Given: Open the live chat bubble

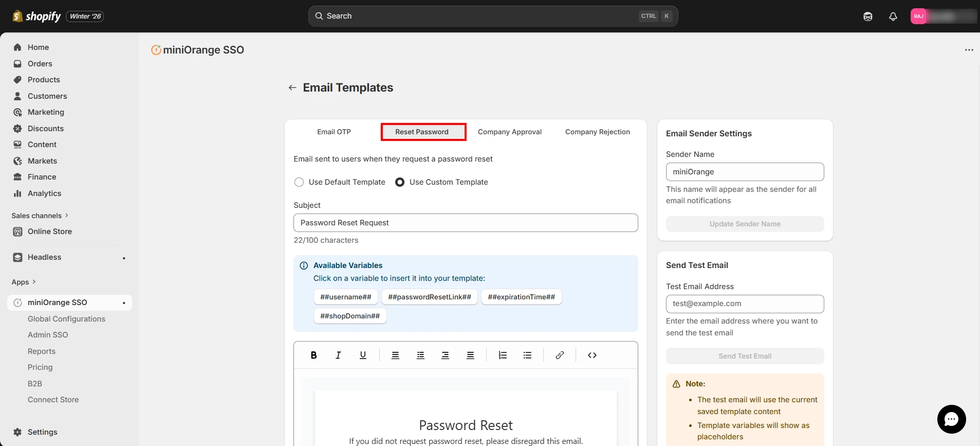Looking at the screenshot, I should 951,419.
